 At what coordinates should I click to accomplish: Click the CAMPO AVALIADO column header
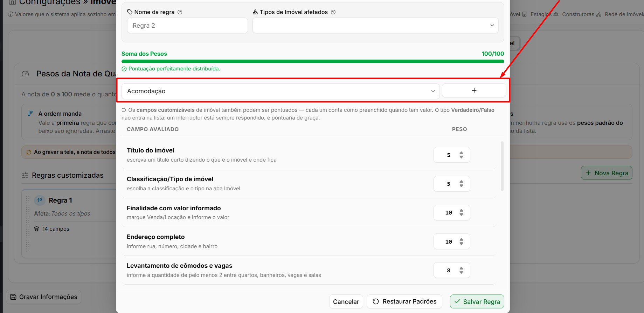click(x=153, y=129)
